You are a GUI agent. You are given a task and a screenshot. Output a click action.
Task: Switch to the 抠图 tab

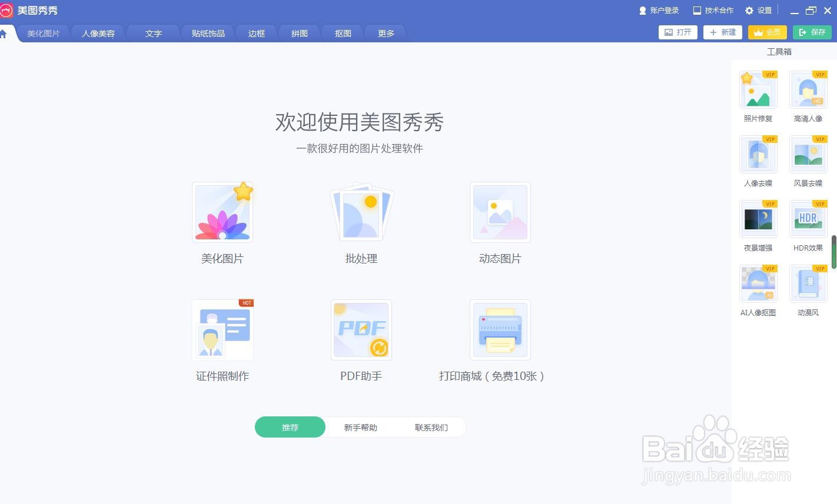342,33
